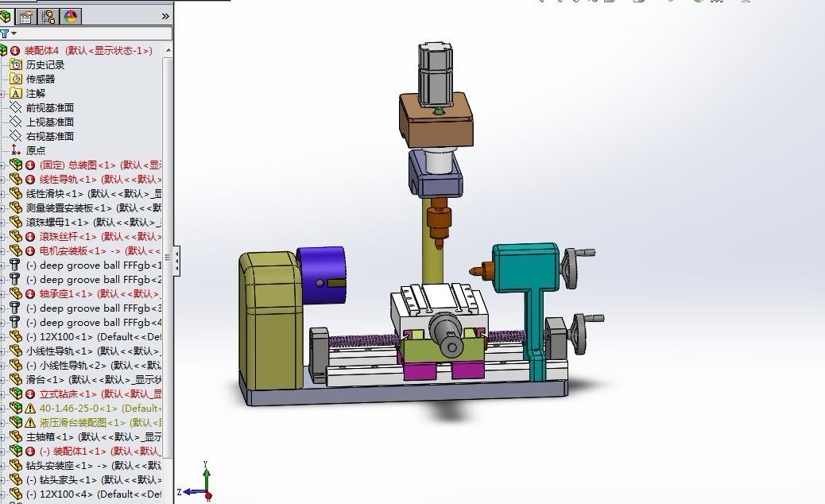Select the olive headstock housing in the model
Image resolution: width=825 pixels, height=504 pixels.
click(271, 321)
